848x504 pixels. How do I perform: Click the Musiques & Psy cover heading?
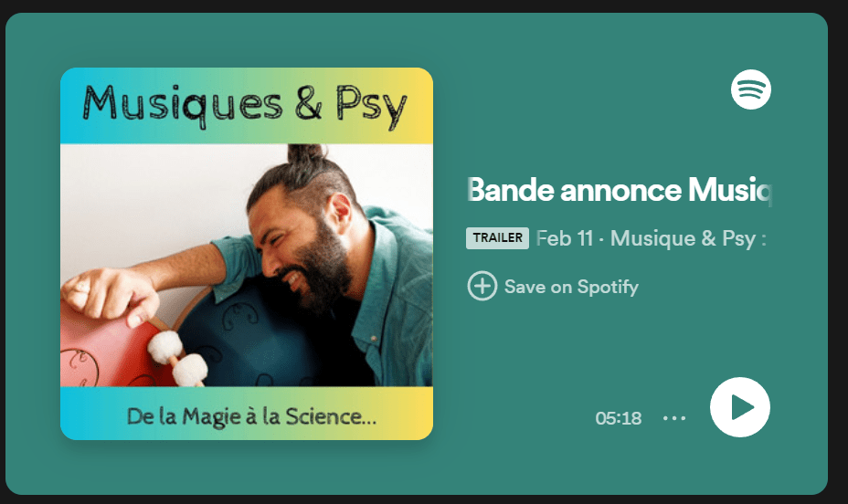[x=245, y=106]
